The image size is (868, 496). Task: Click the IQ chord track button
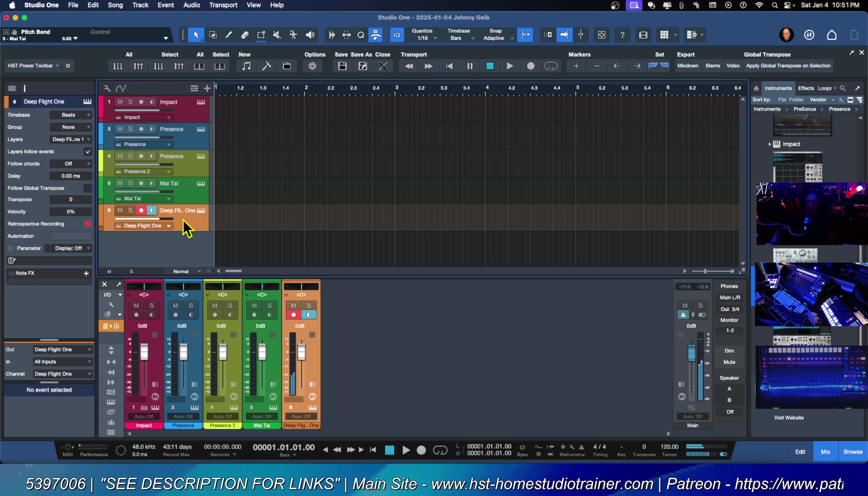(x=397, y=35)
